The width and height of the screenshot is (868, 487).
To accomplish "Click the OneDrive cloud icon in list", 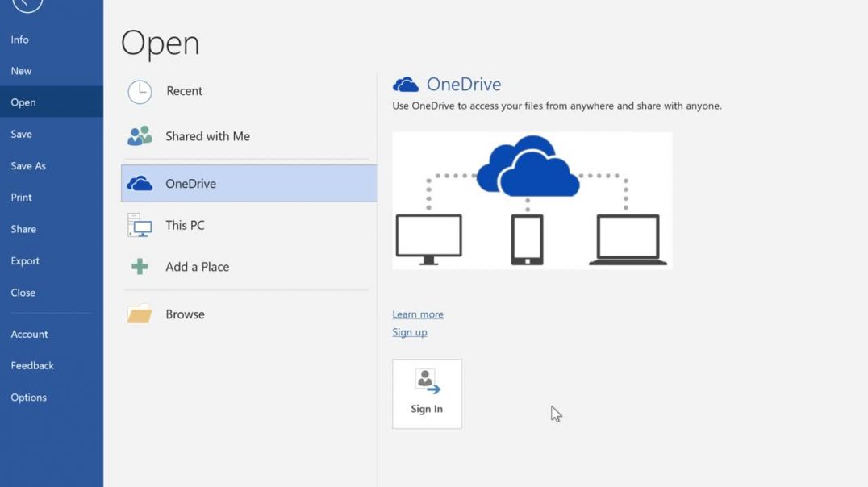I will 140,183.
